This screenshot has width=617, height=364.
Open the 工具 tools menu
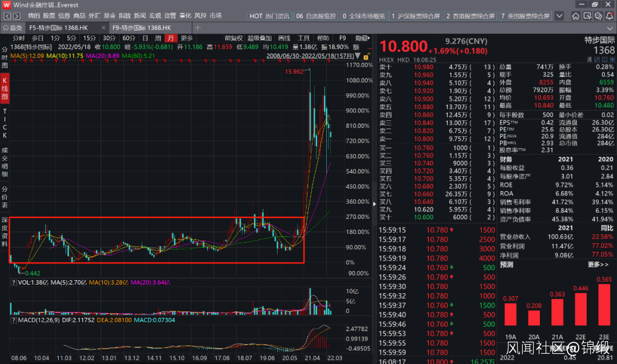[x=303, y=38]
